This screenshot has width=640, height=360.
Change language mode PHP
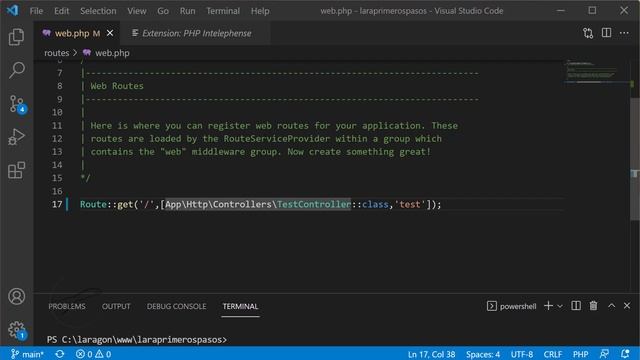point(580,354)
